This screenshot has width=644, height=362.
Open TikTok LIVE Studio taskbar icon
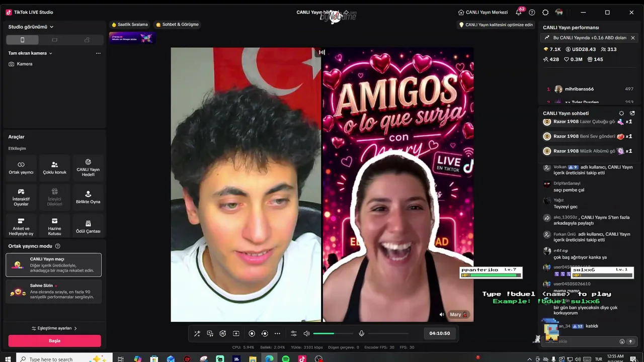point(302,359)
